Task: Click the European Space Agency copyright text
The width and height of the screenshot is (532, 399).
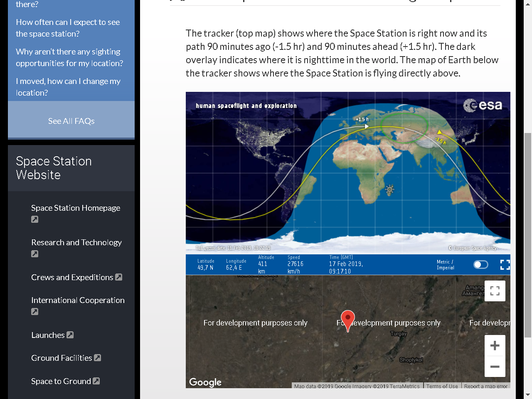Action: [473, 248]
